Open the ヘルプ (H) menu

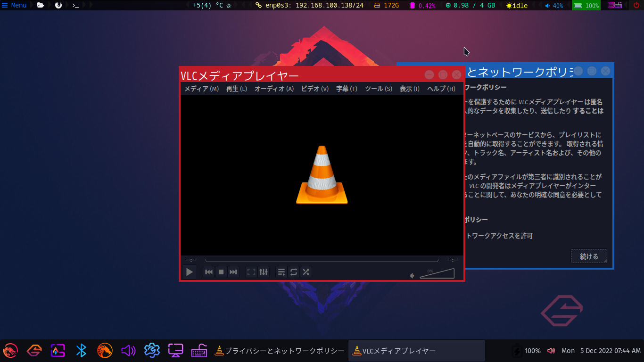pyautogui.click(x=441, y=89)
